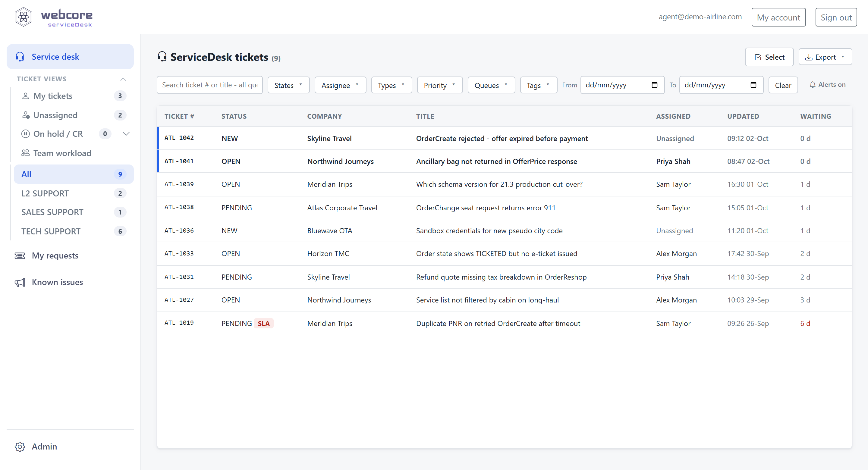This screenshot has height=470, width=868.
Task: Click the Service desk sidebar button
Action: (x=70, y=57)
